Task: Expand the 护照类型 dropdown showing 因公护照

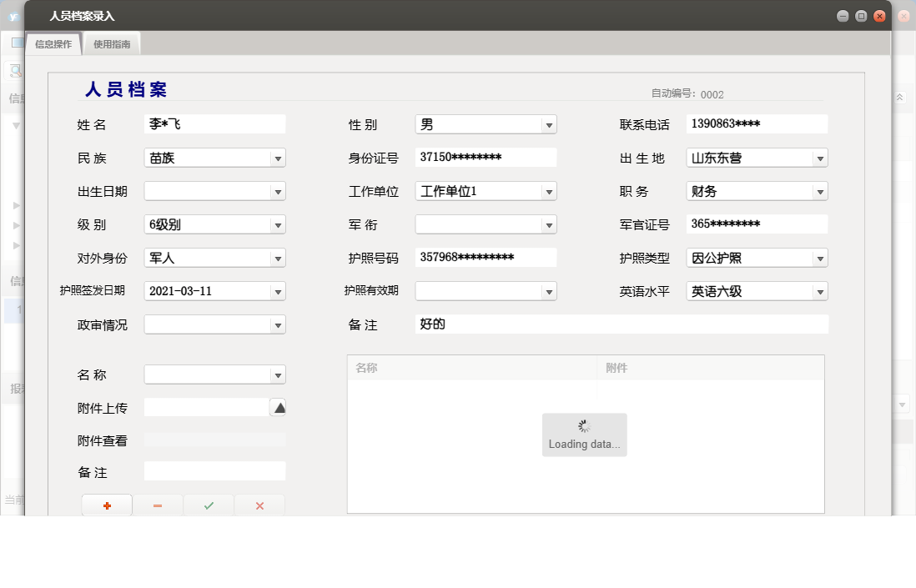Action: [820, 259]
